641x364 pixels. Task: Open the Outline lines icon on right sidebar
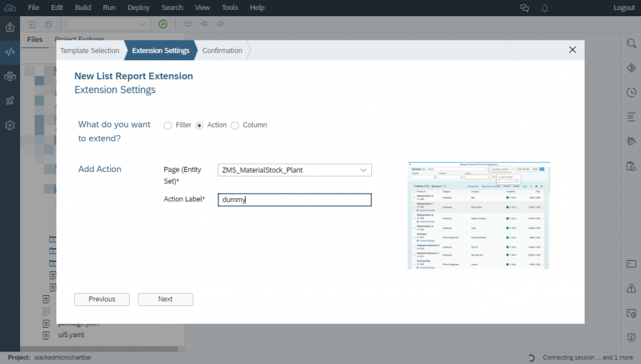(631, 117)
